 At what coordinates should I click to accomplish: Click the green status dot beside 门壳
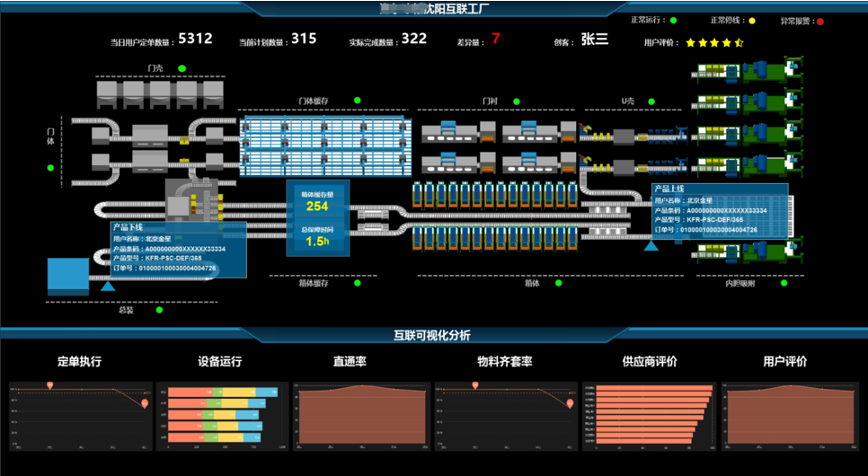point(182,68)
